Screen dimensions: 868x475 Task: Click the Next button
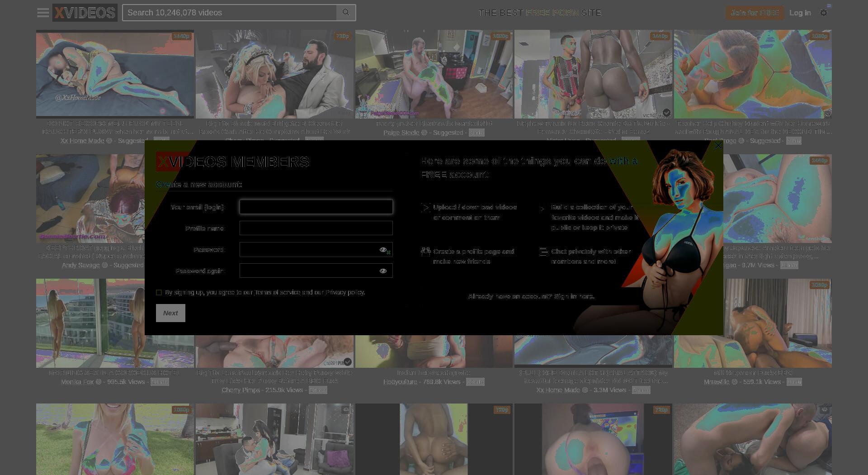(170, 313)
